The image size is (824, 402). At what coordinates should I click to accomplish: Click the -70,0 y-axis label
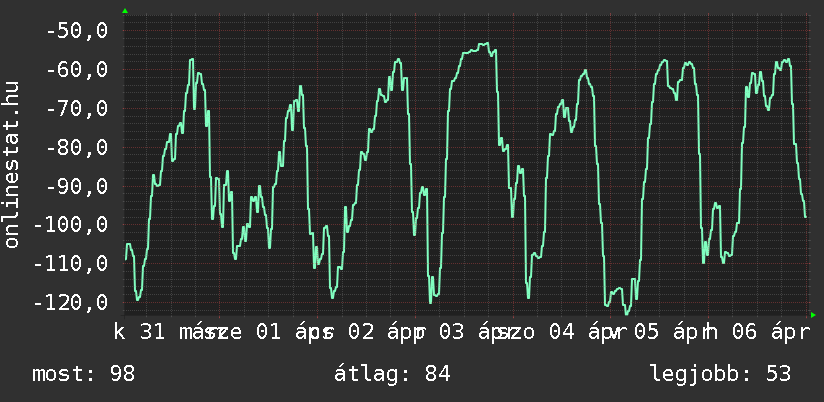click(x=76, y=108)
